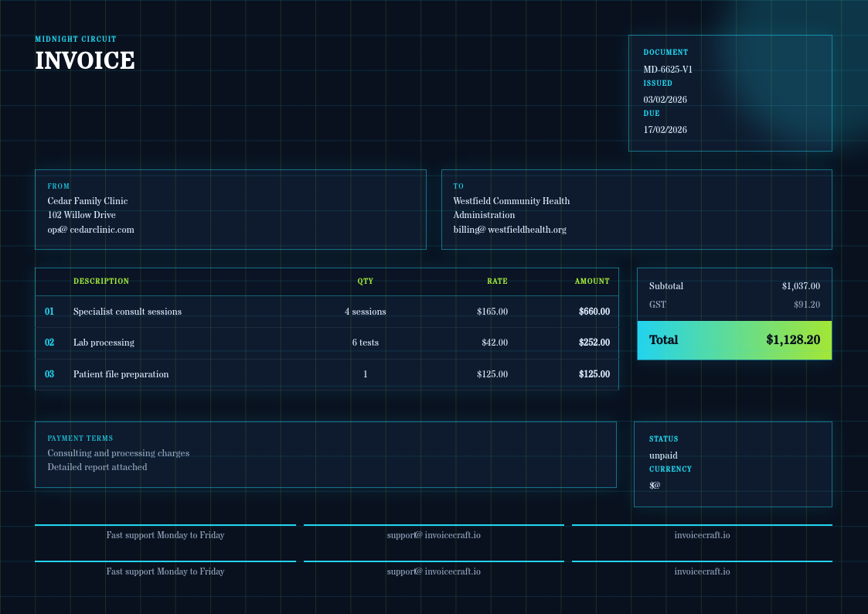Select the Lab processing description
The image size is (868, 614).
click(104, 343)
